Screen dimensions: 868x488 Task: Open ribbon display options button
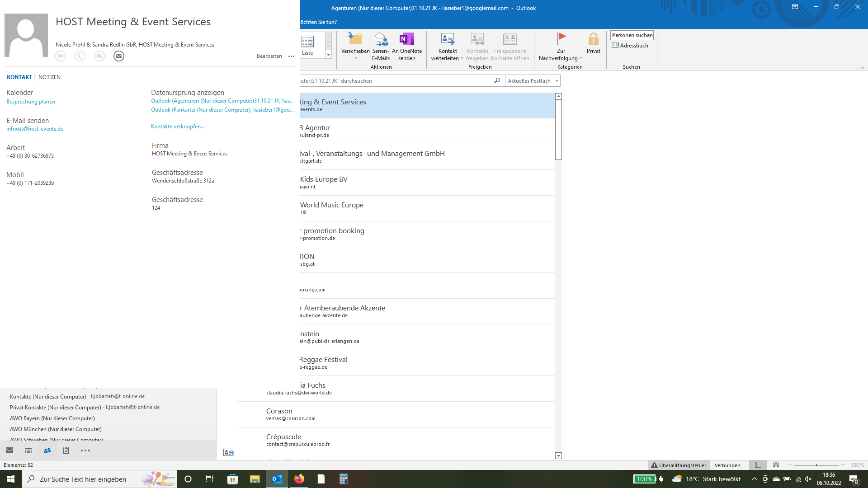795,7
